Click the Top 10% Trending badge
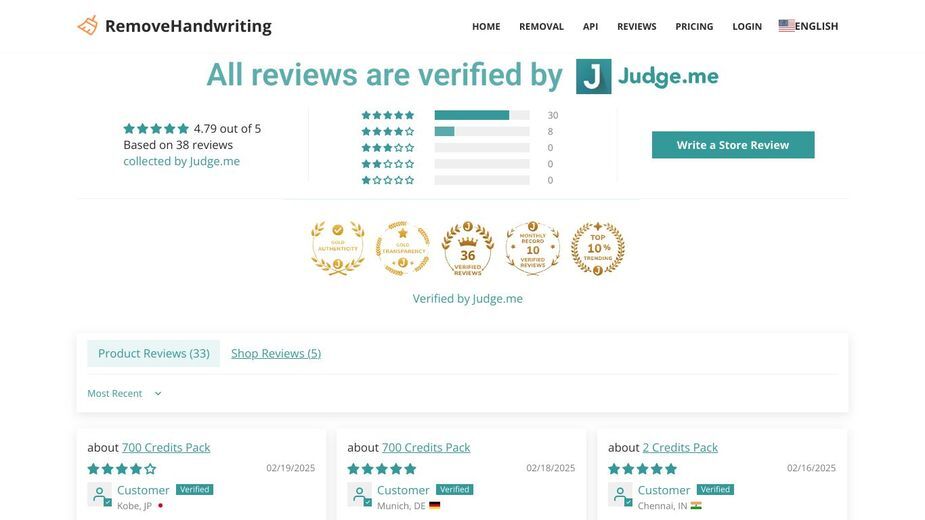925x520 pixels. click(x=598, y=248)
